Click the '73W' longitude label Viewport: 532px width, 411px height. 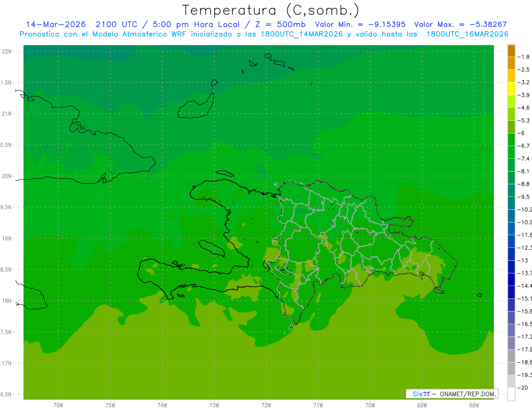tap(214, 405)
